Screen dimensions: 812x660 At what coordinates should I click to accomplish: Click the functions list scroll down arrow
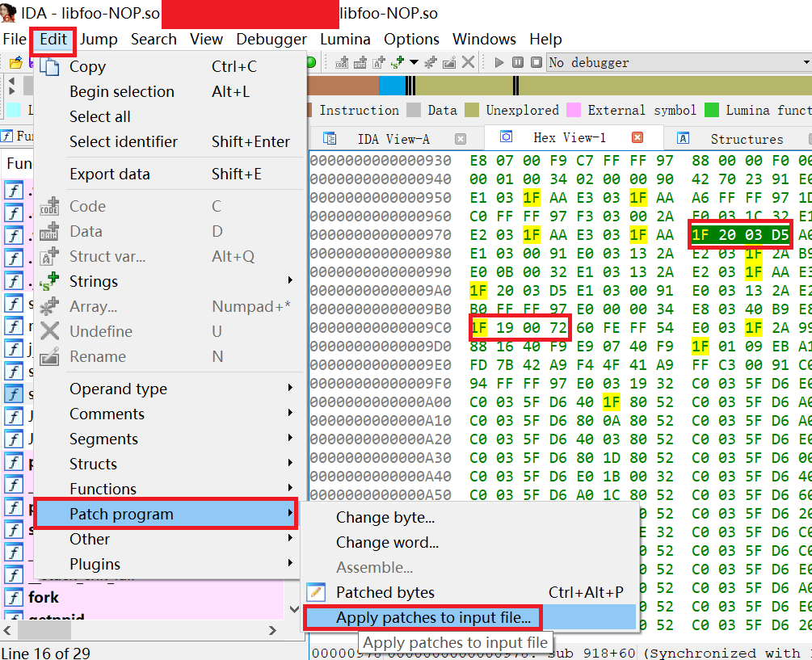(x=293, y=609)
